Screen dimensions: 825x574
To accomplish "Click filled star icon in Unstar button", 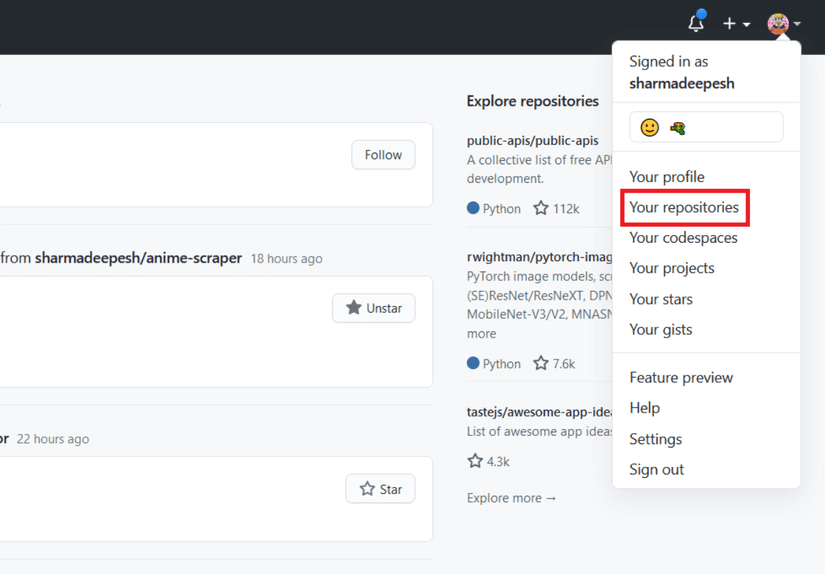I will [x=354, y=307].
